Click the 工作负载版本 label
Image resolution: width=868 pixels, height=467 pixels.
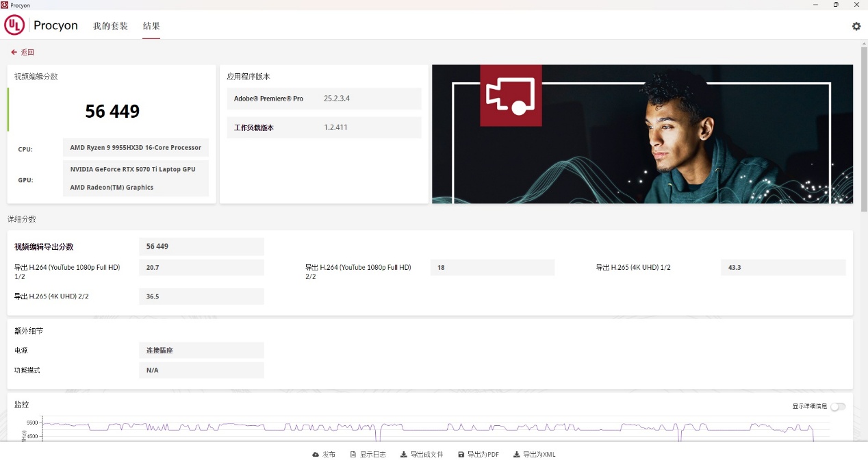click(x=254, y=127)
